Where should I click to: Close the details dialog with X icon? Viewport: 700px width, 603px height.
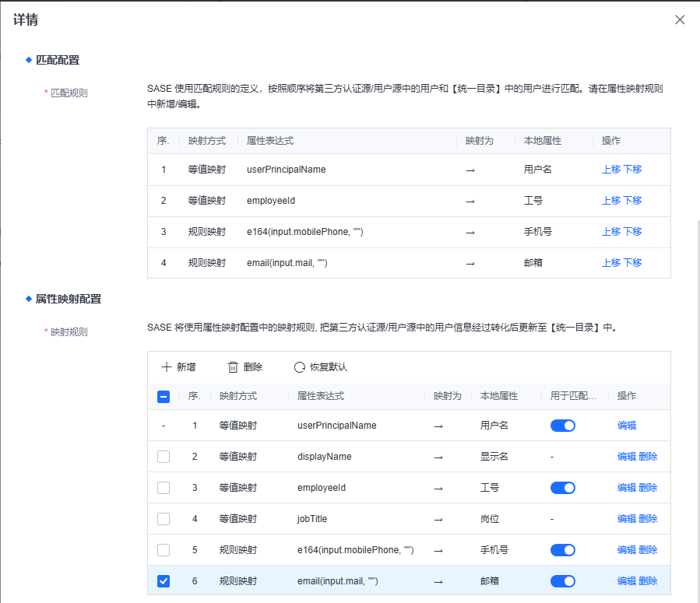[x=680, y=20]
